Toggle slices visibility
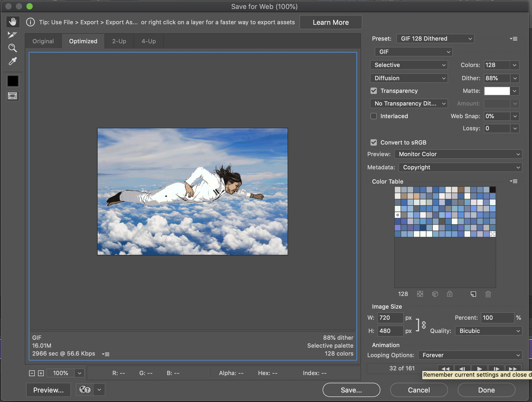The width and height of the screenshot is (532, 402). (12, 96)
